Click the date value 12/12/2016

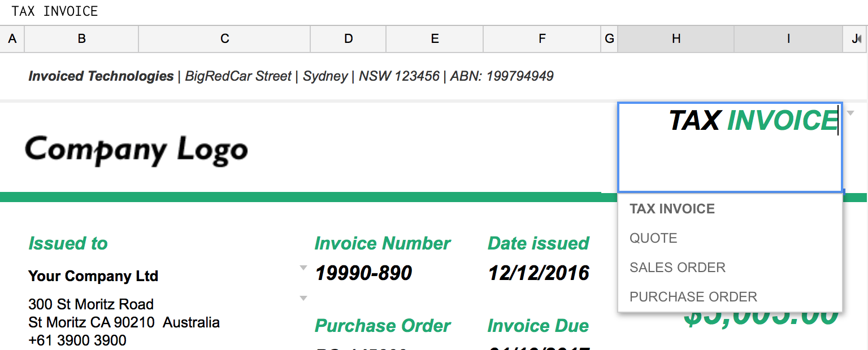point(539,273)
